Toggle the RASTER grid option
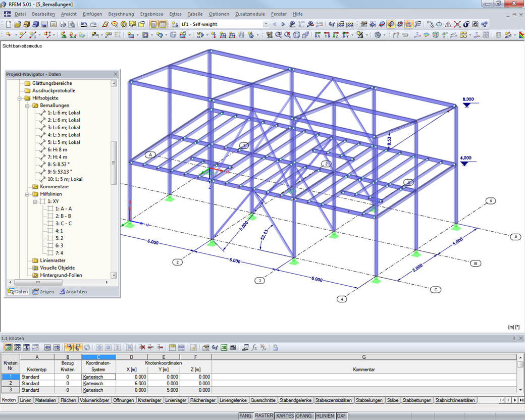Viewport: 525px width, 420px height. click(264, 415)
